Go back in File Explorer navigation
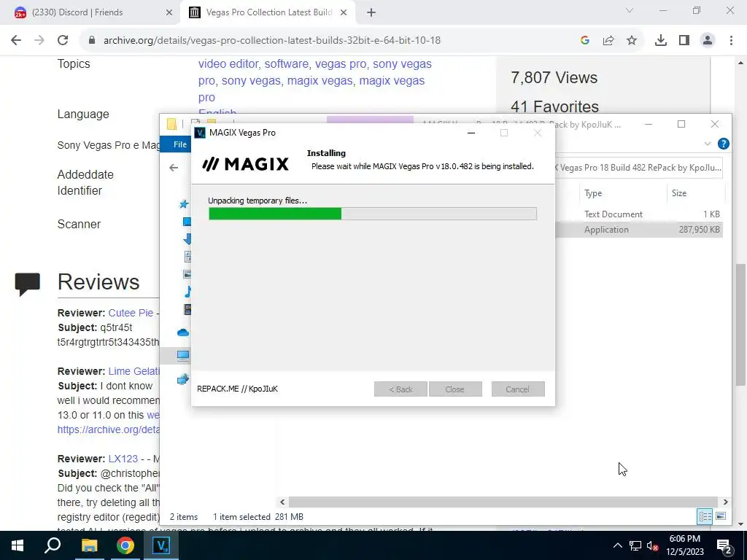The image size is (747, 560). click(x=174, y=168)
